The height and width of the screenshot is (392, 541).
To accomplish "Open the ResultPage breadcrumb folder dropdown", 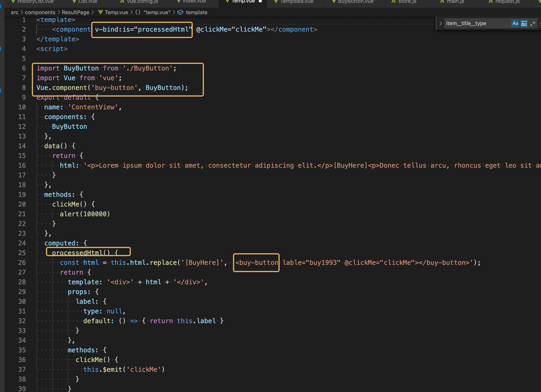I will (75, 12).
